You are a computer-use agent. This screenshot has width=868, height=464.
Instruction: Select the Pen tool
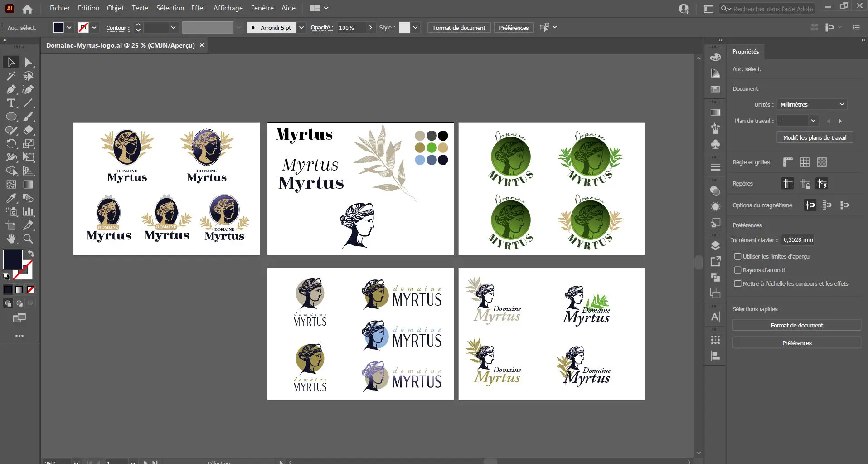11,89
